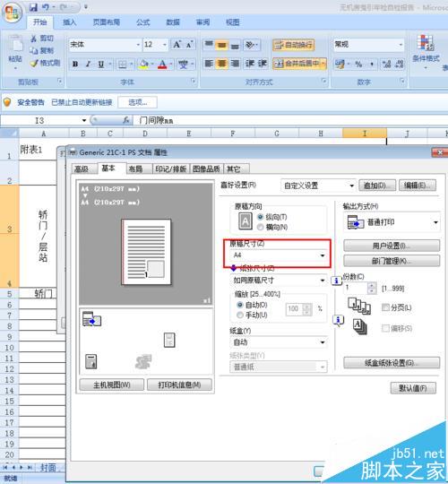
Task: Open the 公式 ribbon tab
Action: 143,22
